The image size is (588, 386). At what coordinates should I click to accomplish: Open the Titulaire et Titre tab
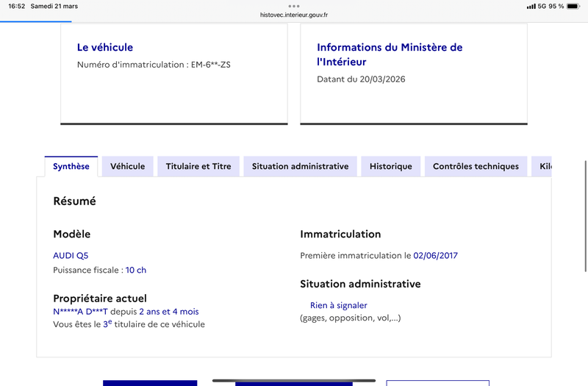(x=198, y=166)
